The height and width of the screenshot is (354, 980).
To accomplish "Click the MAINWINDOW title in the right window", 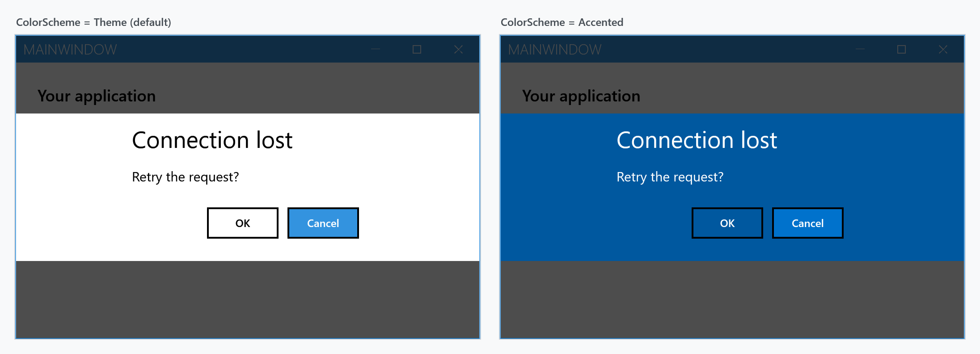I will [555, 50].
